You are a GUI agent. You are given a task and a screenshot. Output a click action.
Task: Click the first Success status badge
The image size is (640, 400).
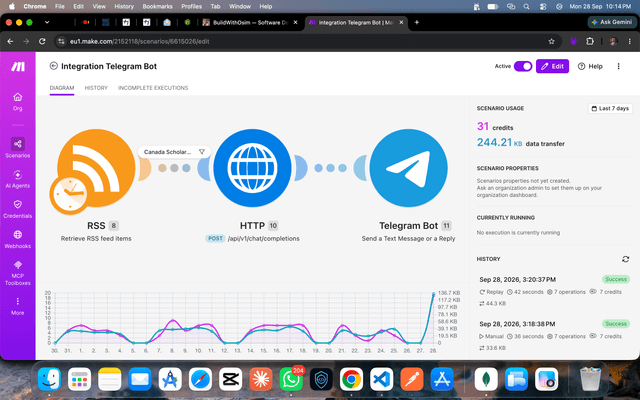pos(616,279)
